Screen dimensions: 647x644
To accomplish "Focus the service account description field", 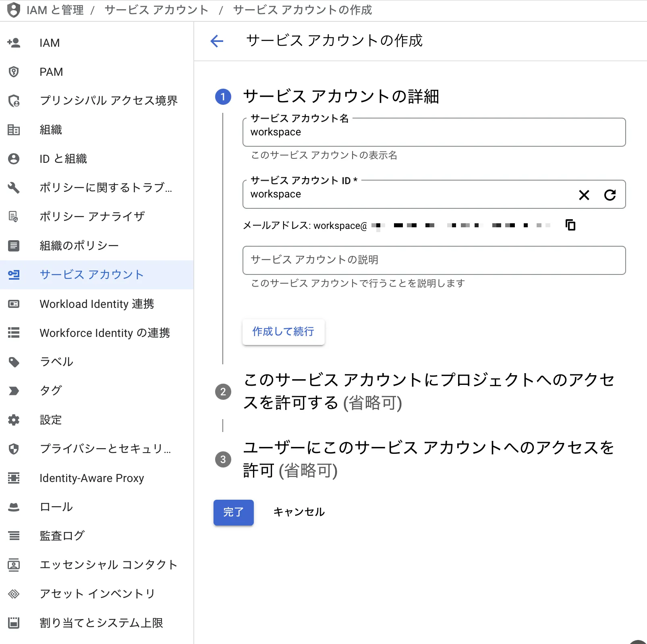I will tap(434, 260).
